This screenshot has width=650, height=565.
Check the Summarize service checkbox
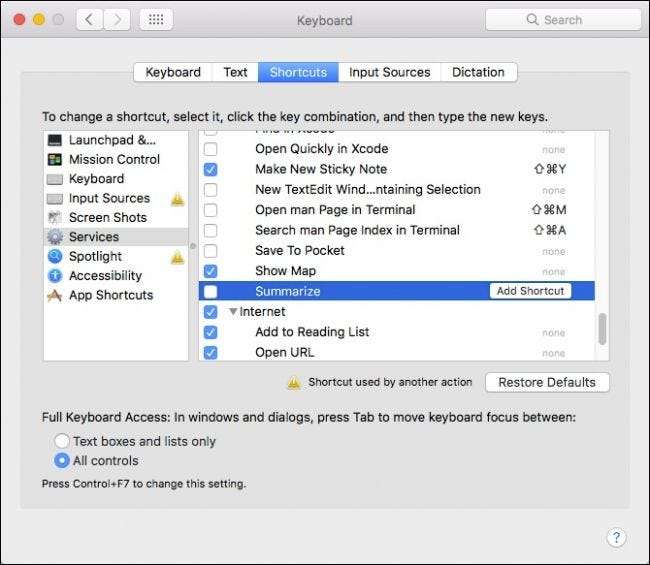click(211, 291)
